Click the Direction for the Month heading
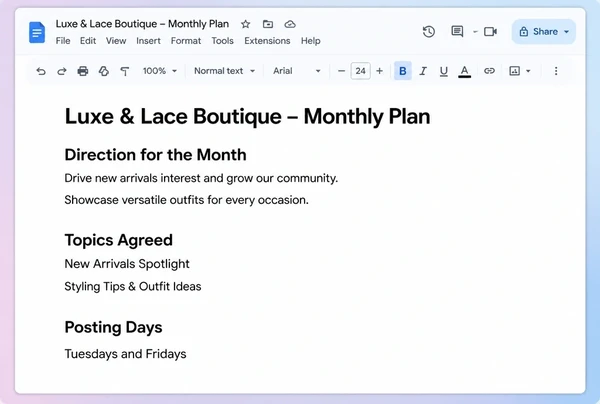600x404 pixels. click(x=155, y=155)
